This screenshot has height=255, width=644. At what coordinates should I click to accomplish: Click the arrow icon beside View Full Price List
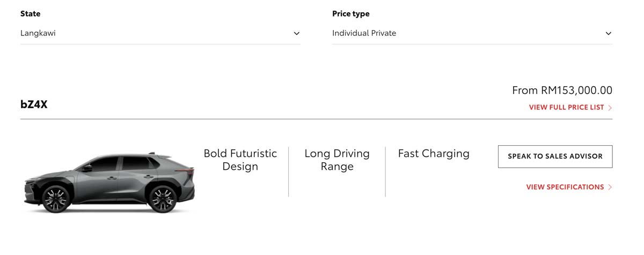pyautogui.click(x=610, y=108)
